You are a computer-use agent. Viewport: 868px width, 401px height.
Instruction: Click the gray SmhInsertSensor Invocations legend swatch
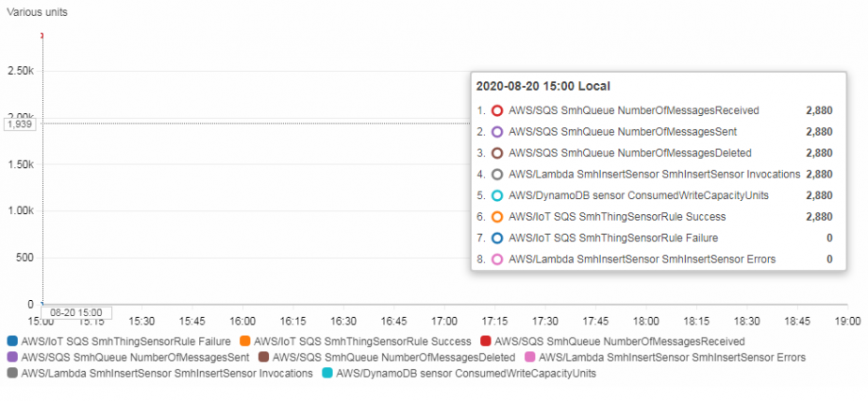point(11,374)
